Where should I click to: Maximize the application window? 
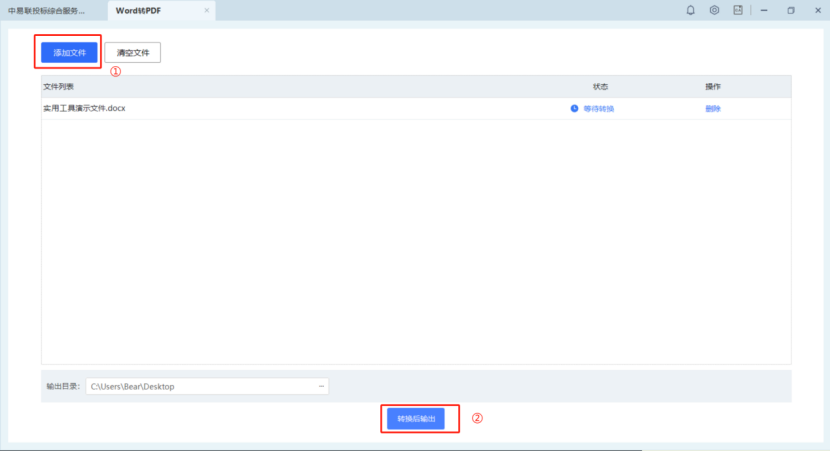pos(790,10)
